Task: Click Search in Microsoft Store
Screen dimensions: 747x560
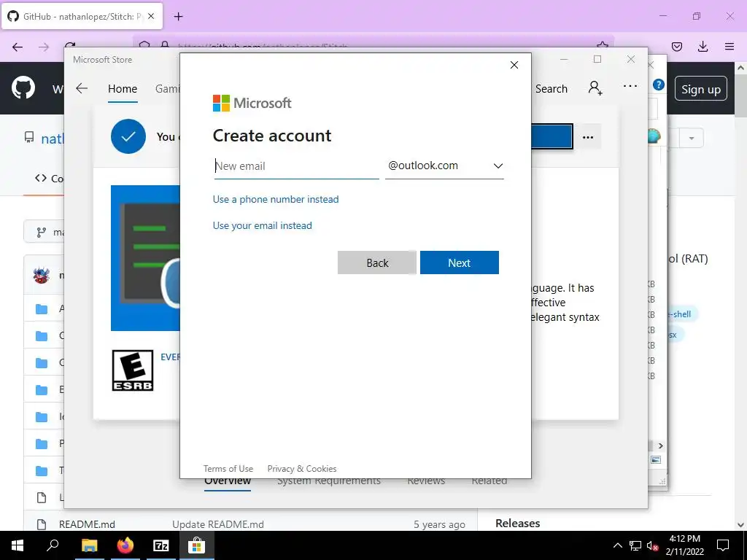Action: click(551, 88)
